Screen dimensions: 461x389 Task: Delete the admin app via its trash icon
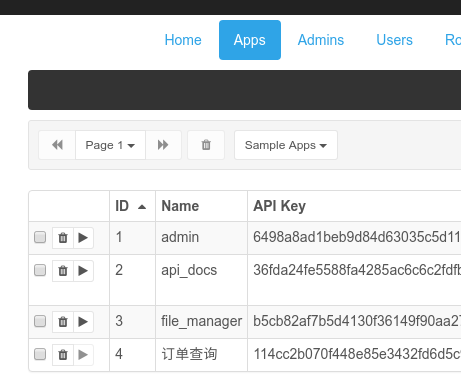[x=63, y=238]
